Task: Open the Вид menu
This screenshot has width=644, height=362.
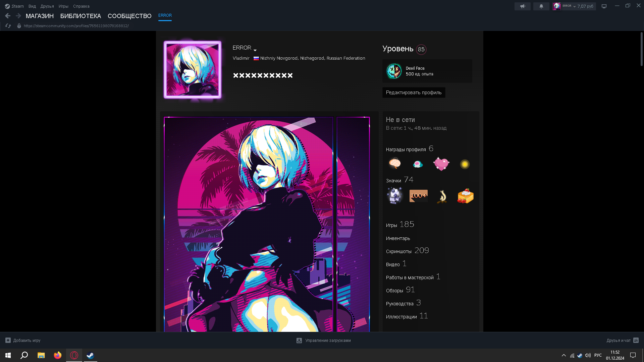Action: point(32,6)
